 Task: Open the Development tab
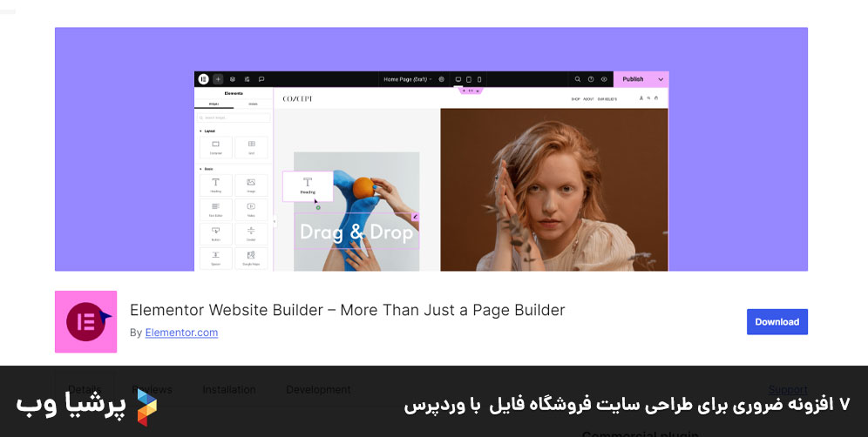click(318, 390)
